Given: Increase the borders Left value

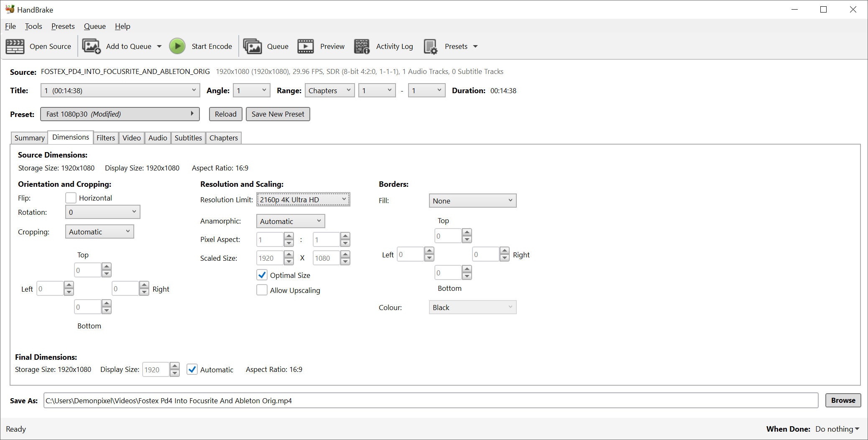Looking at the screenshot, I should click(429, 251).
